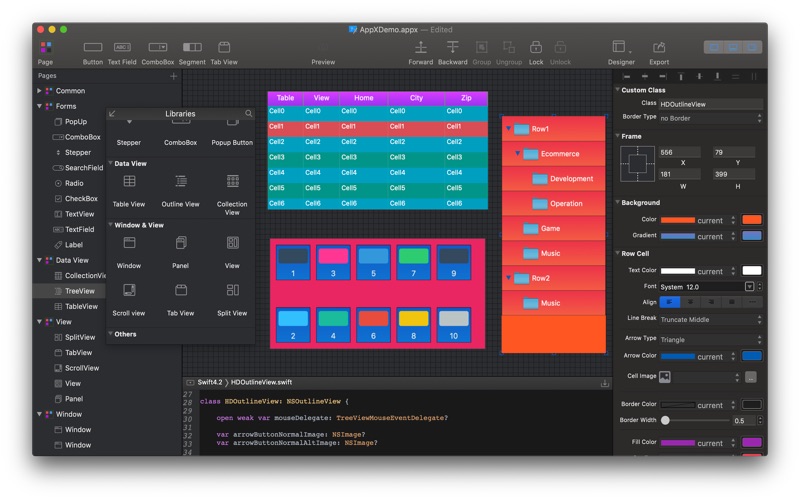Choose Collection View in Libraries

[x=232, y=194]
